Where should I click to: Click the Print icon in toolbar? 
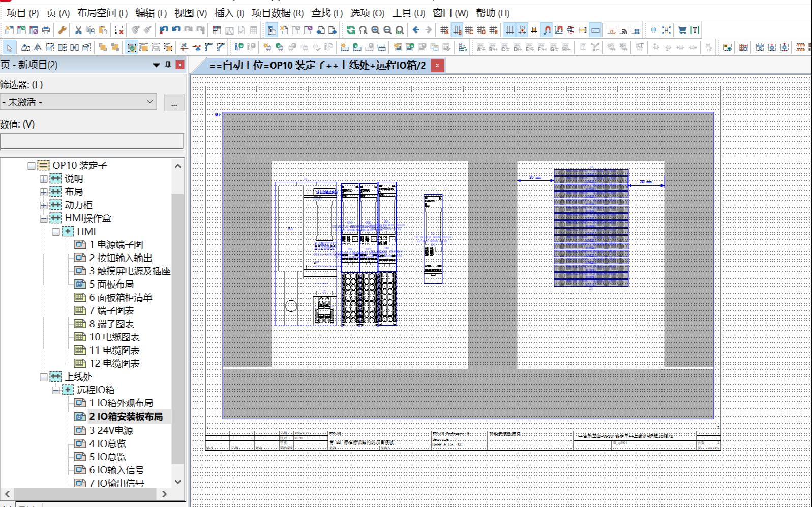[46, 30]
